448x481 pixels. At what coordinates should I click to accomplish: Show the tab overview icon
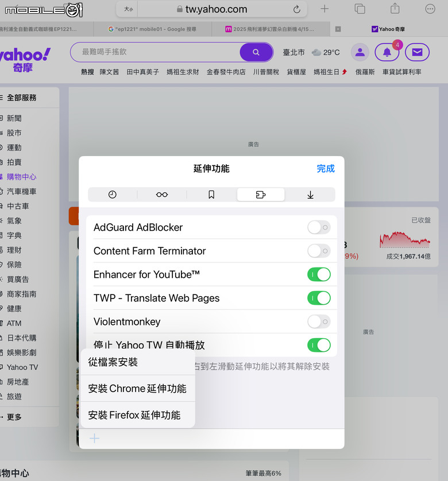pos(360,9)
